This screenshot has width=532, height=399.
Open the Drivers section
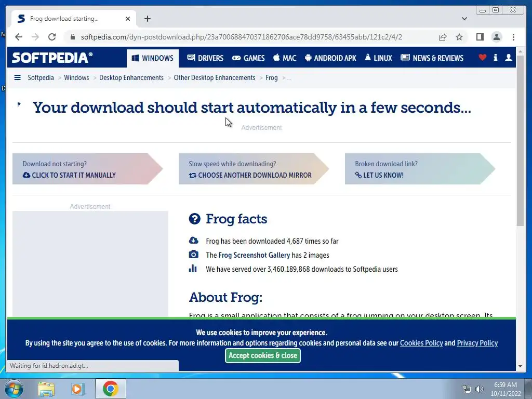pyautogui.click(x=205, y=58)
